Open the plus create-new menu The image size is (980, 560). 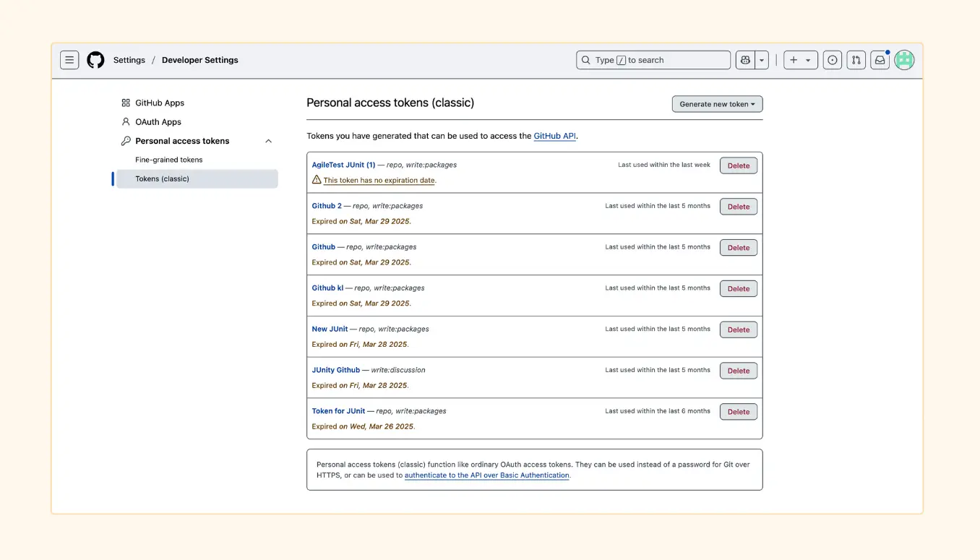(x=801, y=60)
